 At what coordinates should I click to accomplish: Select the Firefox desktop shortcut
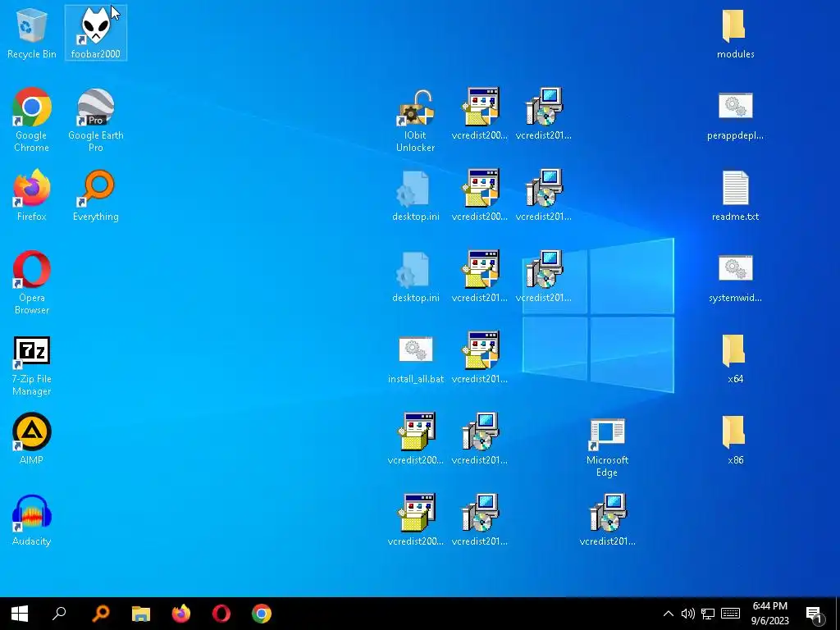[32, 195]
